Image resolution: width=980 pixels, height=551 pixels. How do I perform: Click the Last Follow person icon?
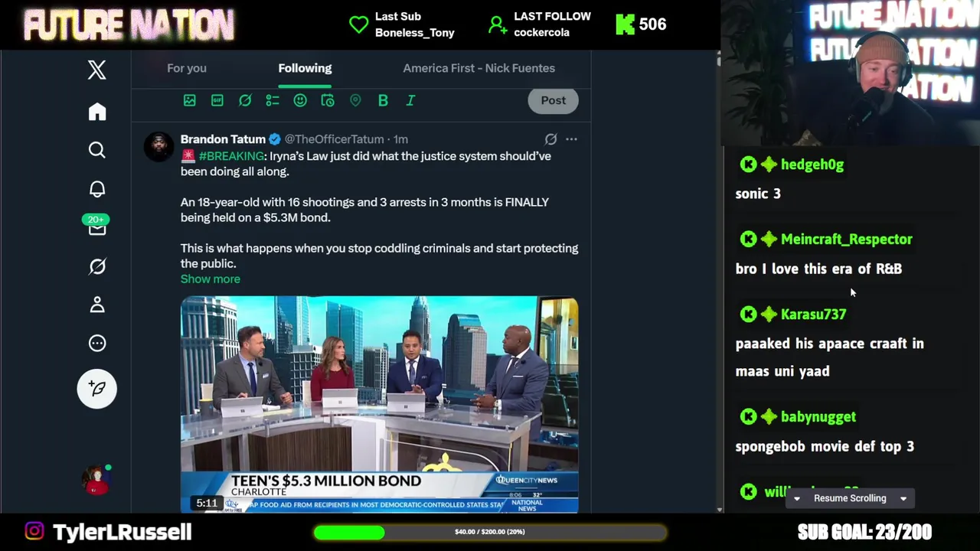pyautogui.click(x=498, y=24)
